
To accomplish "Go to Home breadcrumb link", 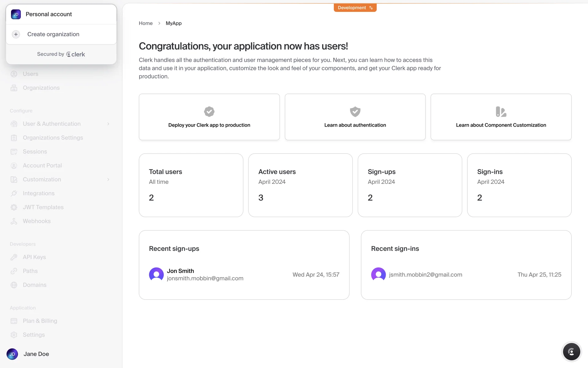I will tap(145, 23).
